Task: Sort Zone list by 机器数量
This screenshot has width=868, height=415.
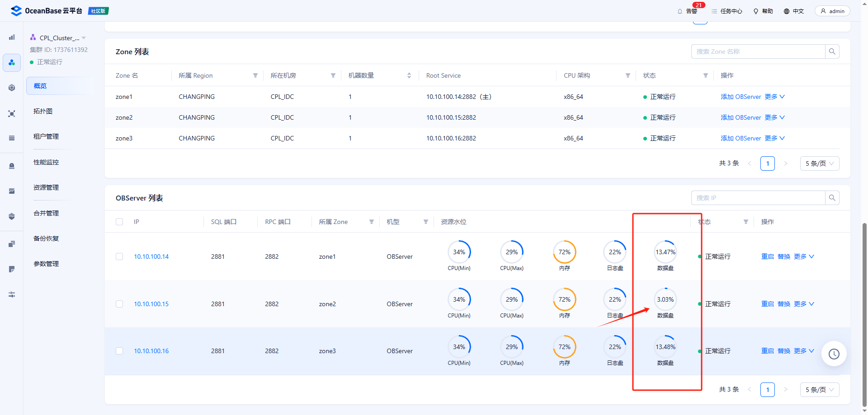Action: click(409, 75)
